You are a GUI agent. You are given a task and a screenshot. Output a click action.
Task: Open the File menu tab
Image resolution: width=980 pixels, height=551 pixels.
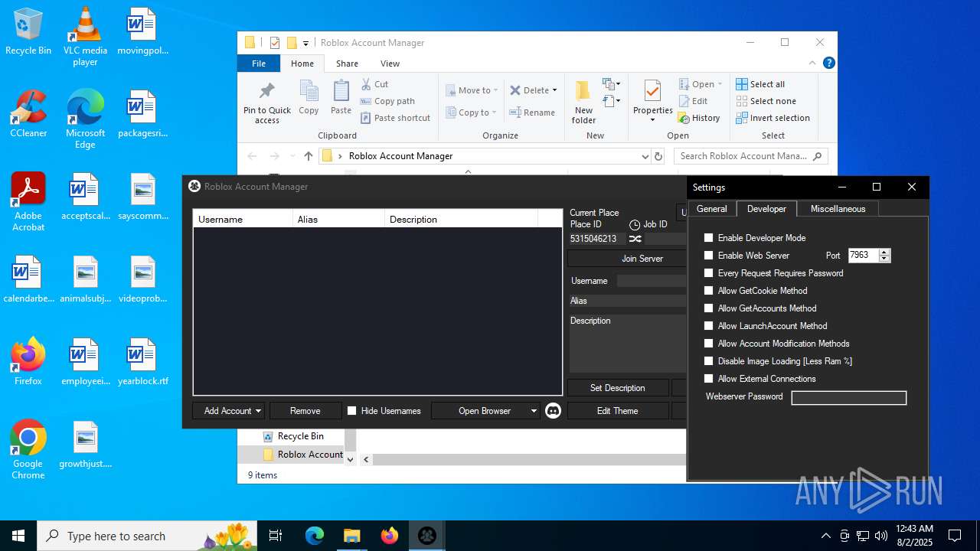[x=259, y=64]
